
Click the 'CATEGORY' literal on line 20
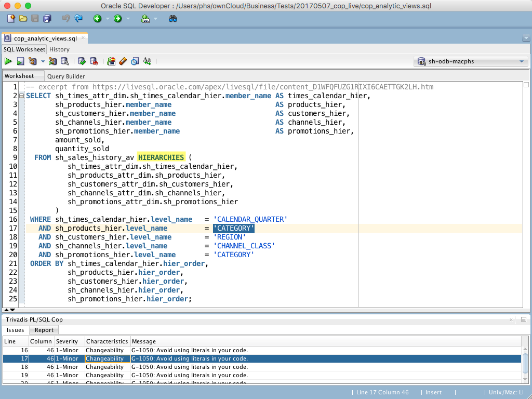pyautogui.click(x=234, y=255)
